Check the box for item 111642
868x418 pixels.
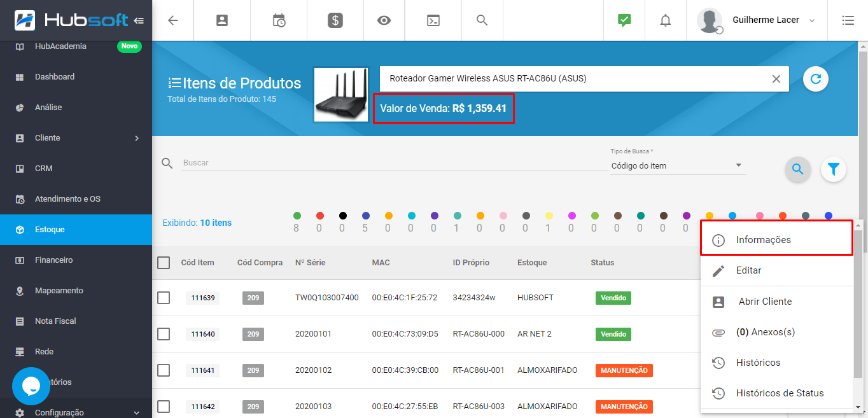pos(164,407)
